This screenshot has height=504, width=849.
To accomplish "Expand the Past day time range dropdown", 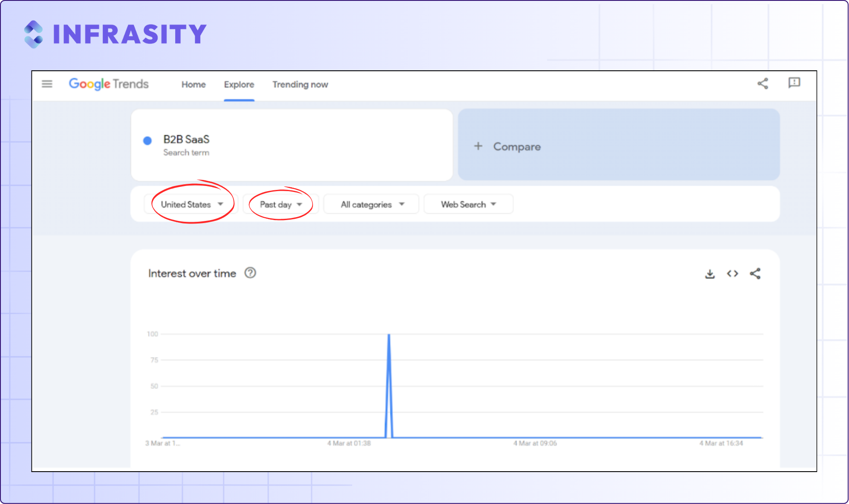I will 281,204.
